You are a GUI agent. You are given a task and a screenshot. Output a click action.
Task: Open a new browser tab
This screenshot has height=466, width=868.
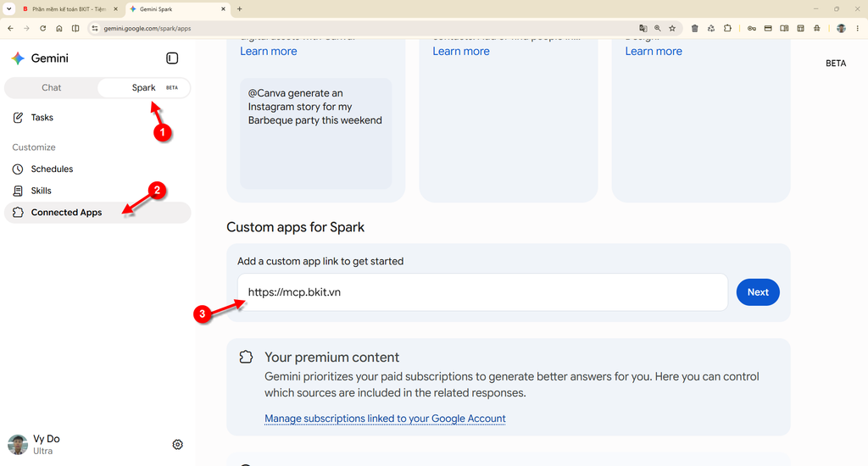tap(240, 8)
